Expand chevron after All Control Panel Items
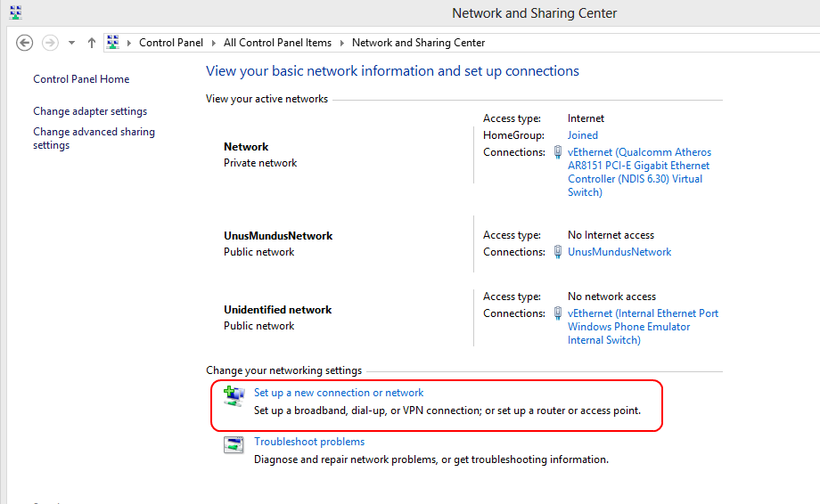The height and width of the screenshot is (504, 820). click(342, 43)
